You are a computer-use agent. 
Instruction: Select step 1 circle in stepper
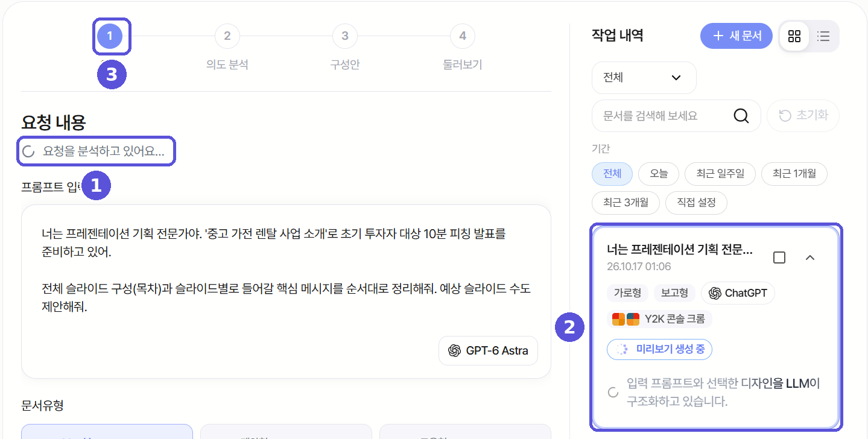(x=109, y=36)
